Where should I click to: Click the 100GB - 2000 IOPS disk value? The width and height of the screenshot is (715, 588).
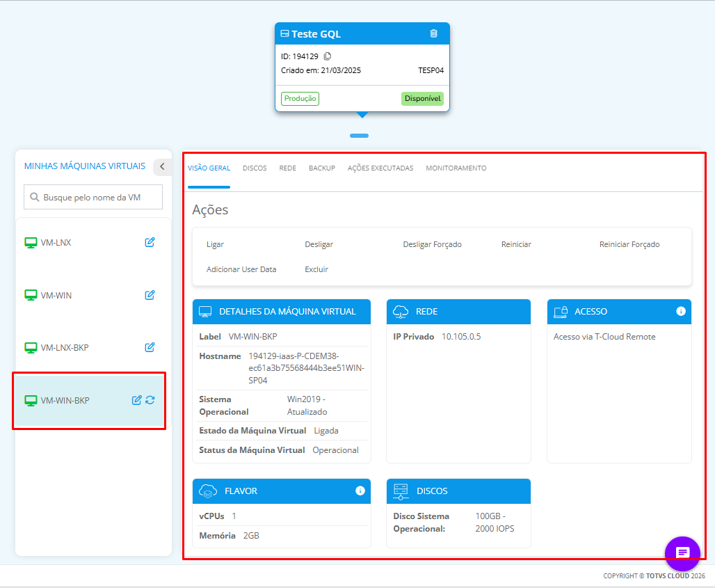pyautogui.click(x=495, y=523)
